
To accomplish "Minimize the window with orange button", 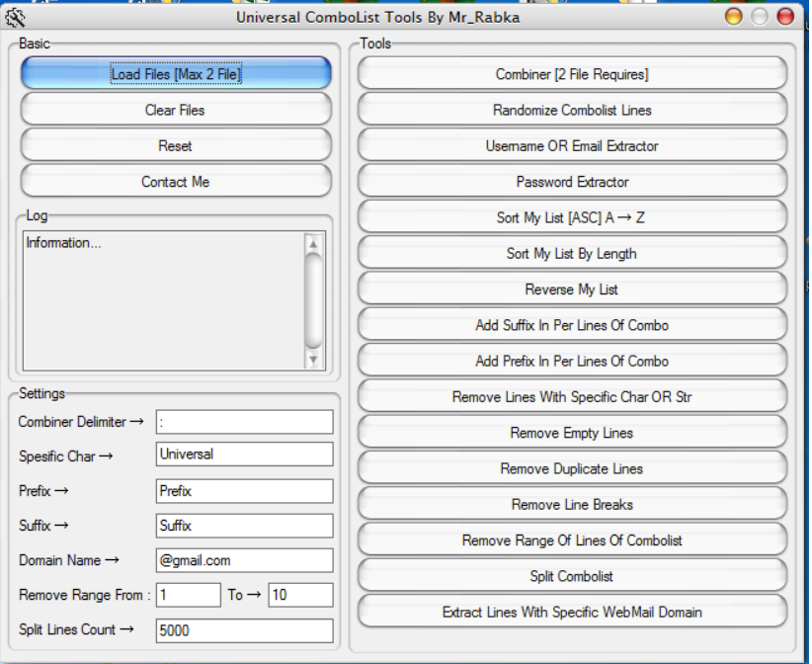I will (x=734, y=16).
